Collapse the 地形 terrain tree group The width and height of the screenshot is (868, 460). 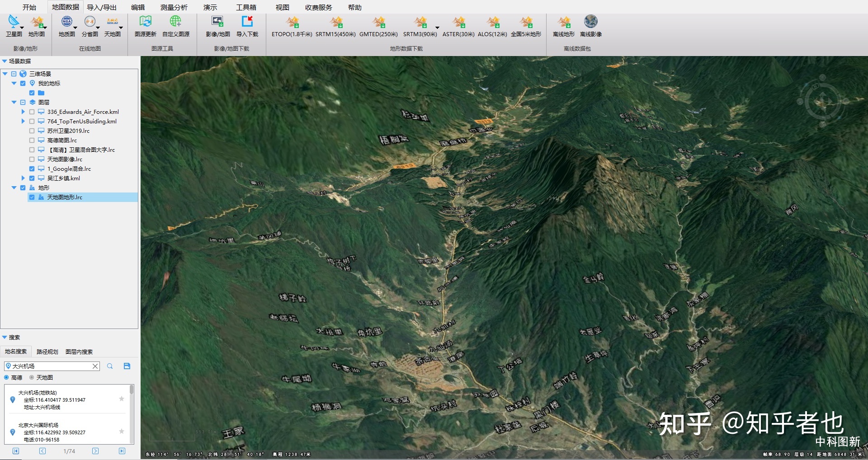(14, 188)
